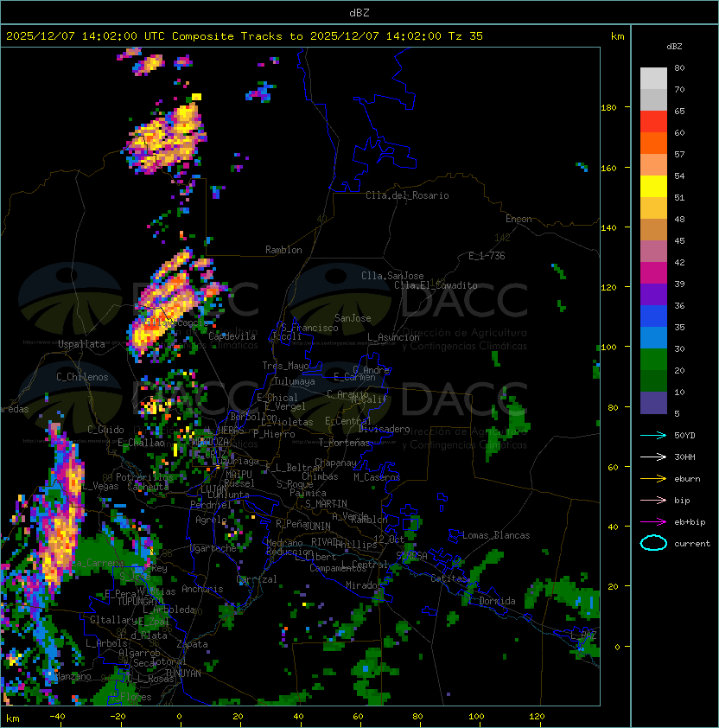Click the pink bip arrow in legend
The height and width of the screenshot is (728, 719).
(653, 500)
